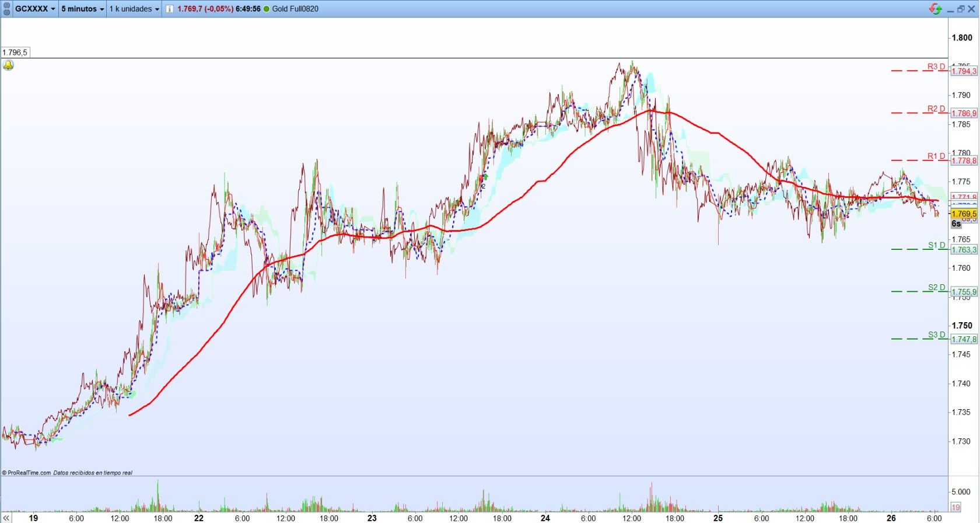Click the green market status dot
This screenshot has width=980, height=523.
click(267, 9)
